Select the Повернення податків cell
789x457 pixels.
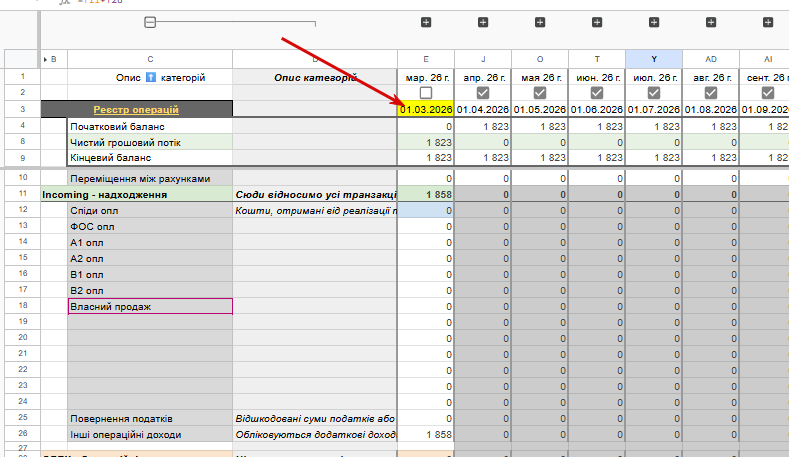[x=150, y=418]
